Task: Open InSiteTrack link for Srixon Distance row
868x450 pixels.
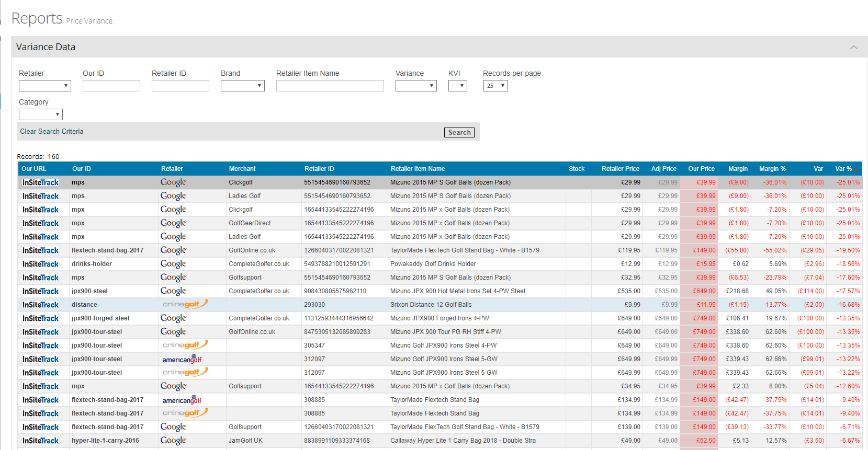Action: pyautogui.click(x=40, y=305)
